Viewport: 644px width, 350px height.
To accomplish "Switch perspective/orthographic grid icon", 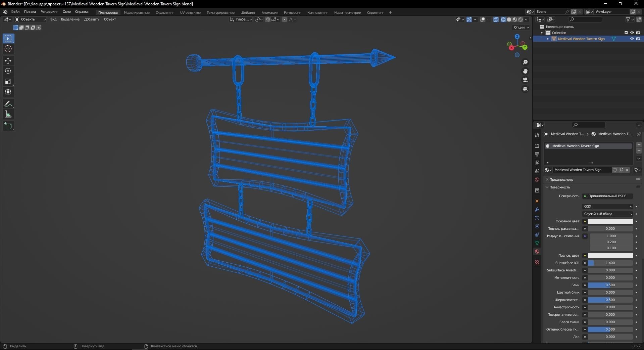I will (525, 89).
